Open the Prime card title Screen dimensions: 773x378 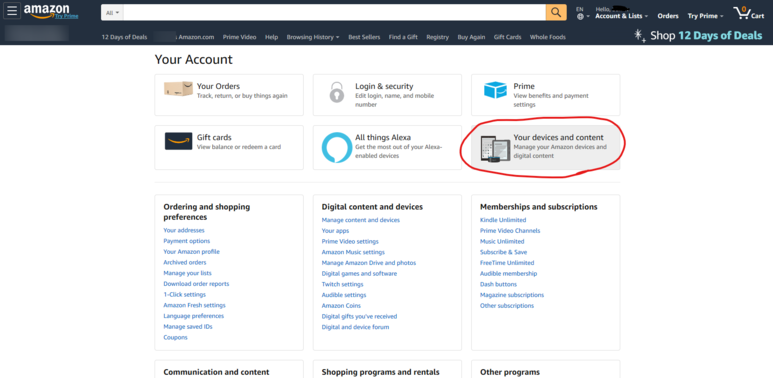click(524, 86)
